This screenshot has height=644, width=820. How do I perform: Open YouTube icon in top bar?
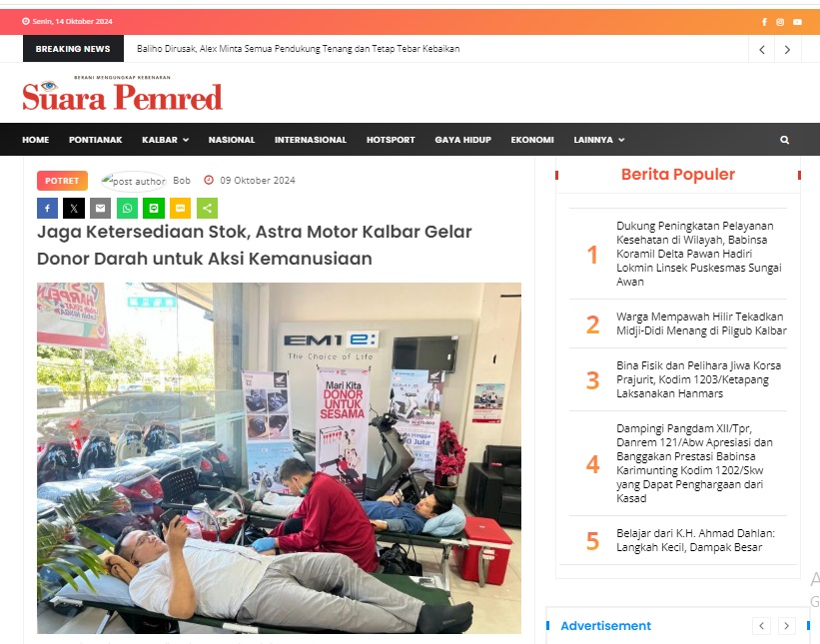[x=797, y=22]
